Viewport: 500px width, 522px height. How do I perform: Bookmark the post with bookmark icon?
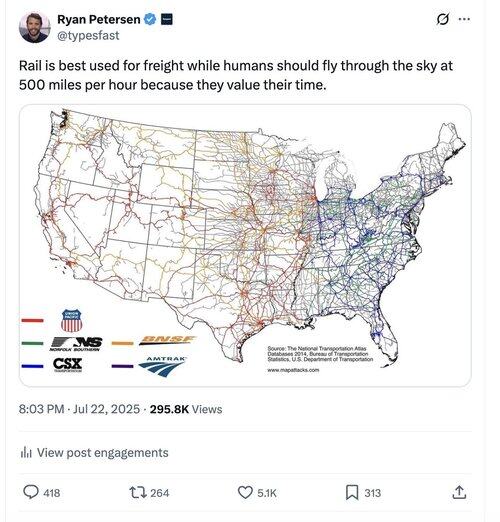352,492
